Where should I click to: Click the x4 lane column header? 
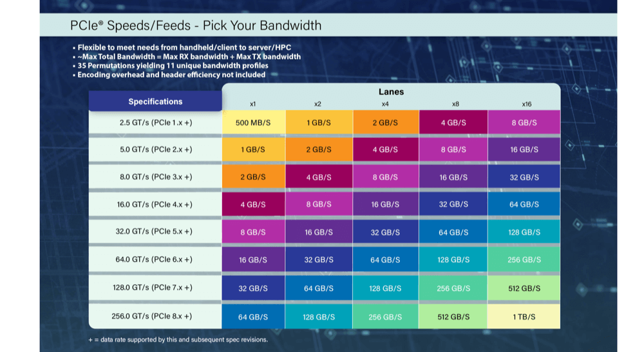pyautogui.click(x=384, y=104)
